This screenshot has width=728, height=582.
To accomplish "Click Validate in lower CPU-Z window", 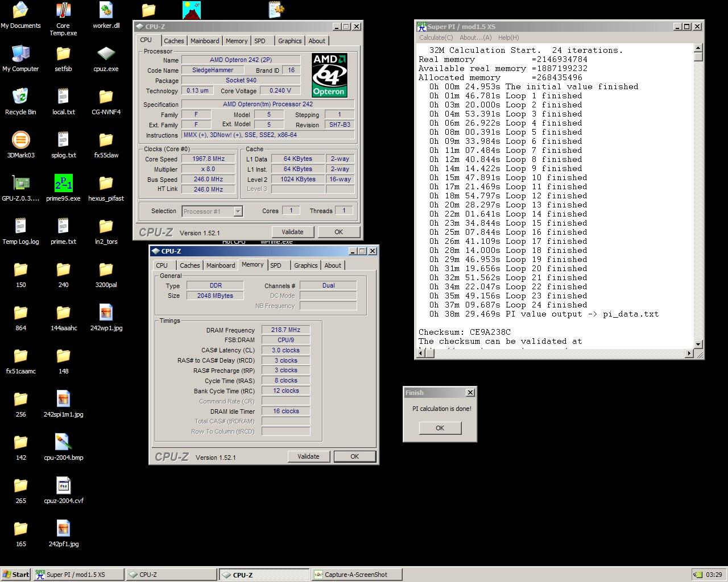I will (x=308, y=456).
